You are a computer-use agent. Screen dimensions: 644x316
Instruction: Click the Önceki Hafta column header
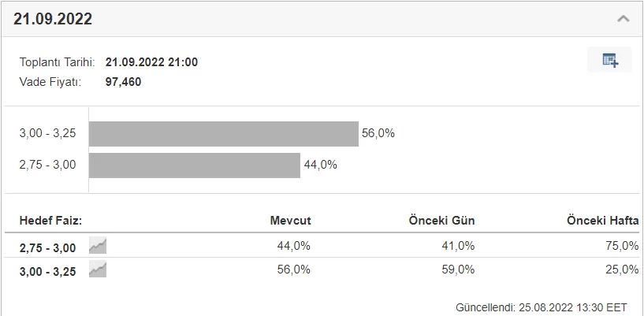tap(601, 221)
